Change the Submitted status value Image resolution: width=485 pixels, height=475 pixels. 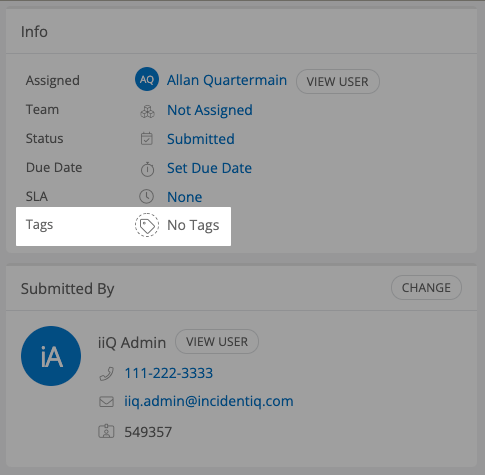pyautogui.click(x=201, y=139)
